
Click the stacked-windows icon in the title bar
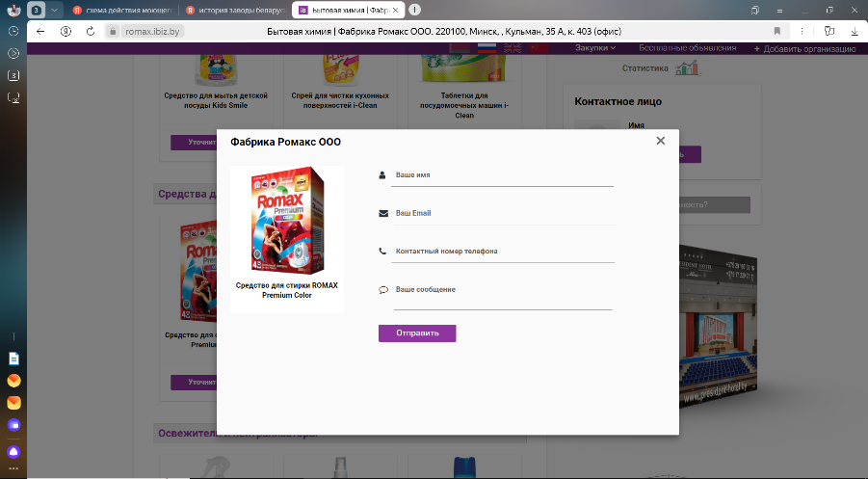pos(755,10)
